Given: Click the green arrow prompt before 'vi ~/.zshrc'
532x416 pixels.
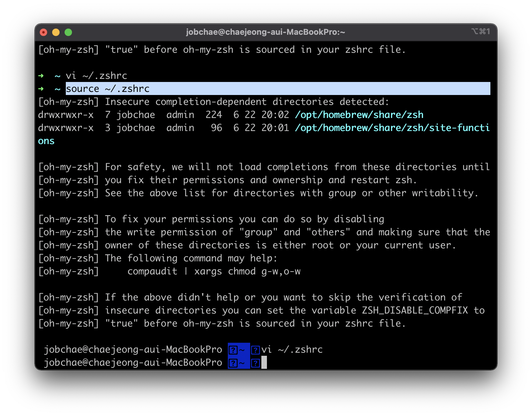Looking at the screenshot, I should [41, 75].
